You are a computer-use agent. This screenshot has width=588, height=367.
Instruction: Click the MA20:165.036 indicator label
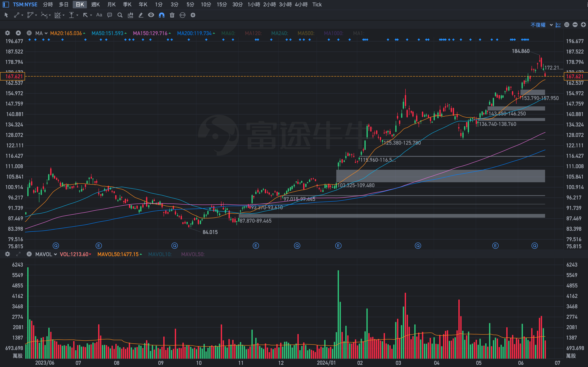[66, 33]
